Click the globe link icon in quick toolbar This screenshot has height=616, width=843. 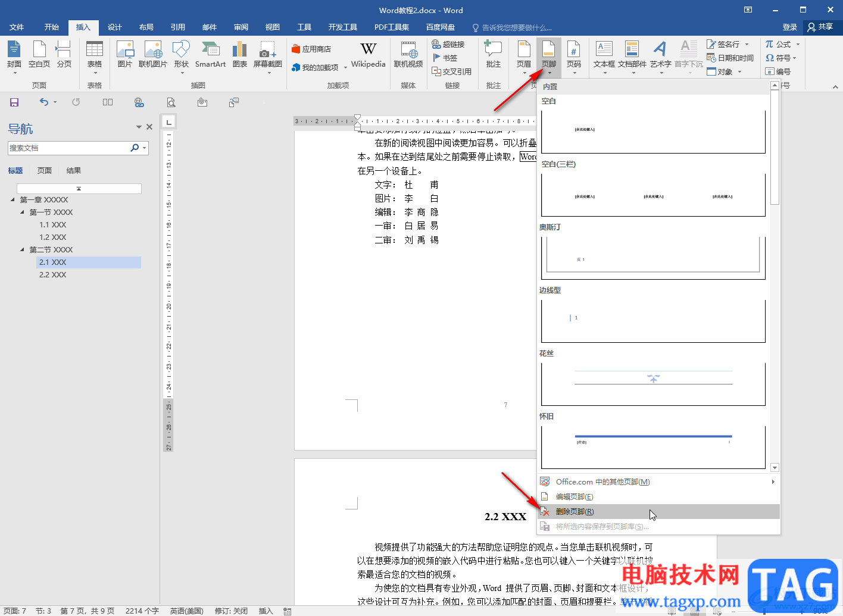point(139,102)
